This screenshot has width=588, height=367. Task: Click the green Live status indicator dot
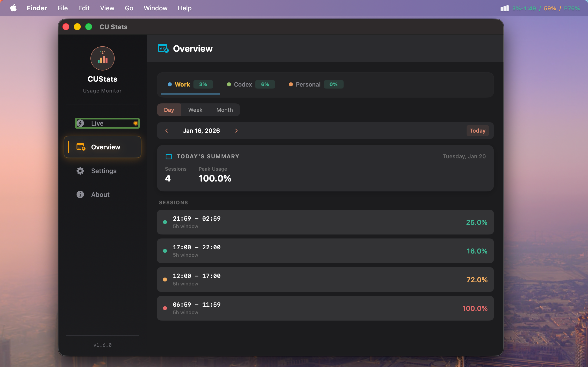tap(136, 123)
